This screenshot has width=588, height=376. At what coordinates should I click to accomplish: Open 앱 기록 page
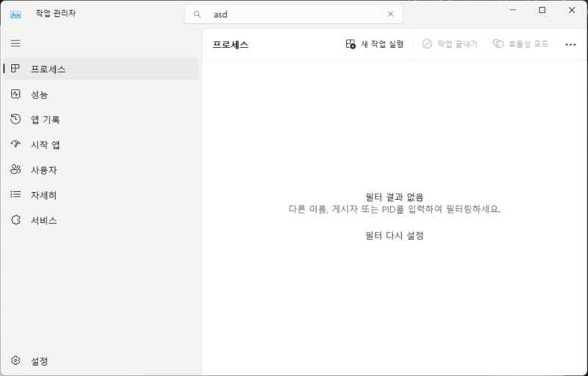point(101,119)
